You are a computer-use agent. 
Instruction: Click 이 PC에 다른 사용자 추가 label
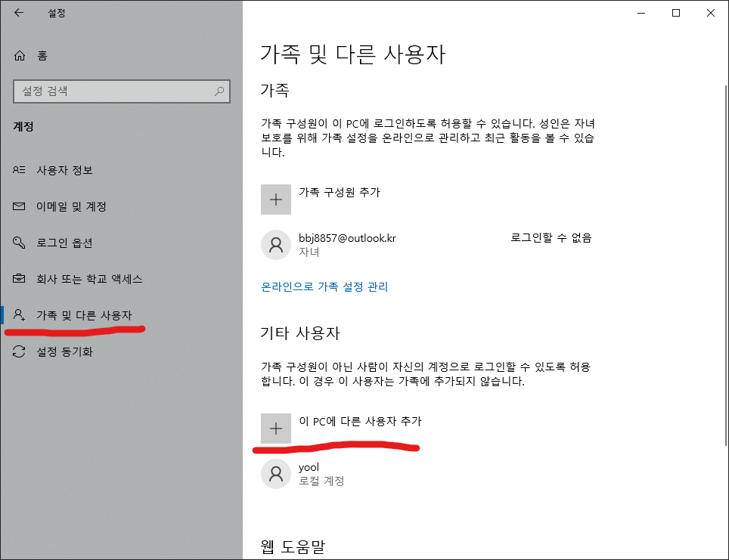click(x=360, y=421)
